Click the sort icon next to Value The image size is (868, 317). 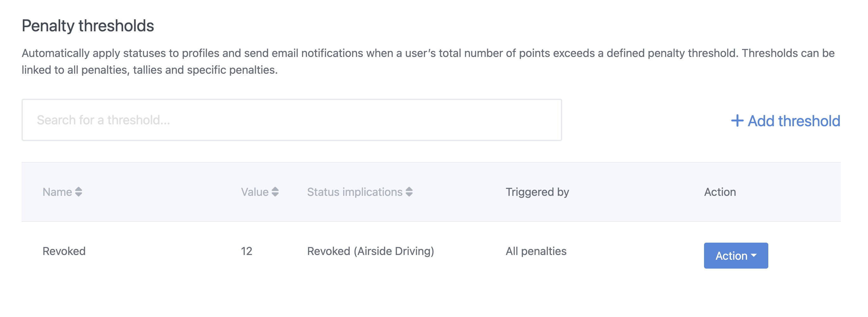[275, 192]
